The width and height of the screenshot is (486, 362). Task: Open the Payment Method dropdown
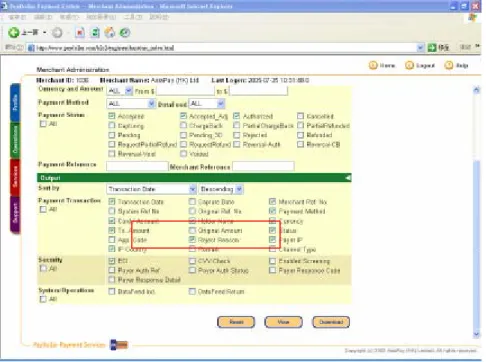coord(131,104)
